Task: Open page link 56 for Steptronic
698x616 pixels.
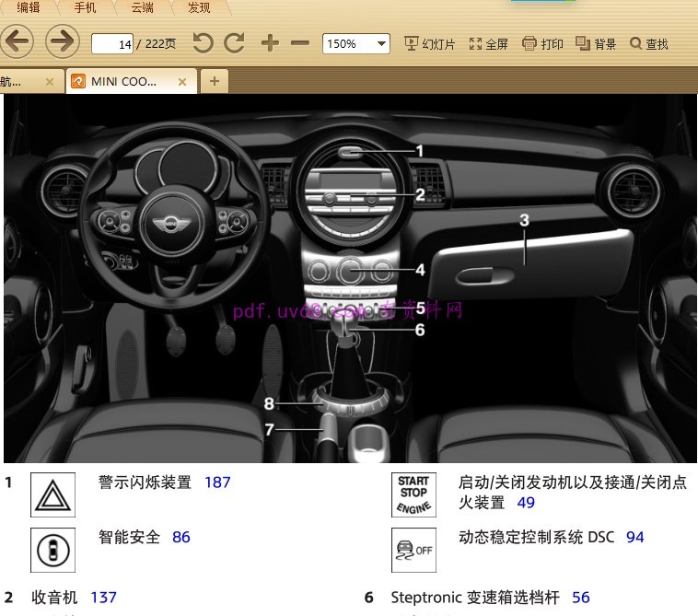Action: coord(580,598)
